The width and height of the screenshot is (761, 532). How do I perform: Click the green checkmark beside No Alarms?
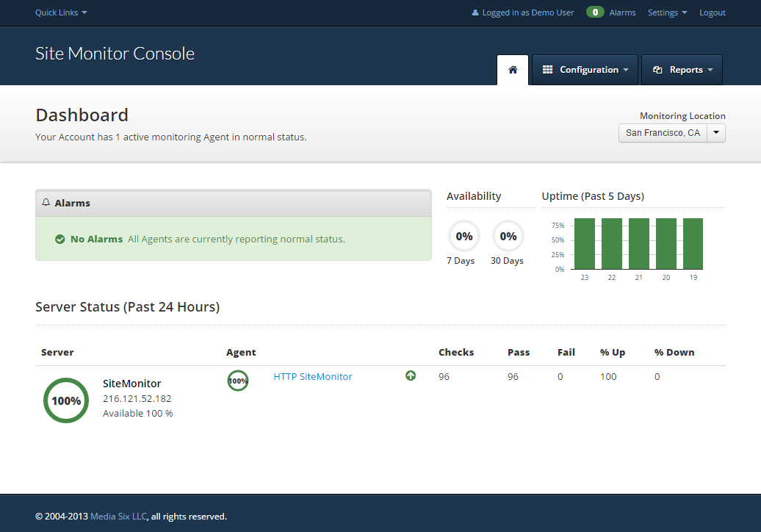point(60,239)
